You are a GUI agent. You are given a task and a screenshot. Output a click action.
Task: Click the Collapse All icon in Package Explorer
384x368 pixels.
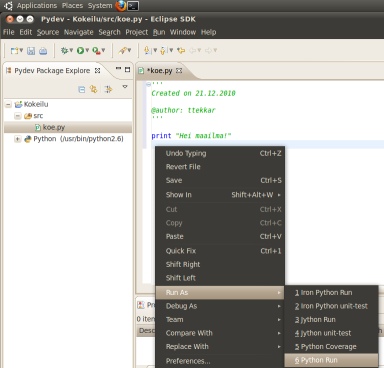click(82, 89)
